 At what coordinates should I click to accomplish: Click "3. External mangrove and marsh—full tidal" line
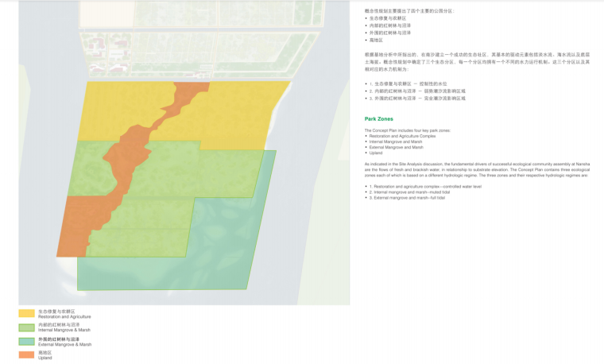[407, 197]
